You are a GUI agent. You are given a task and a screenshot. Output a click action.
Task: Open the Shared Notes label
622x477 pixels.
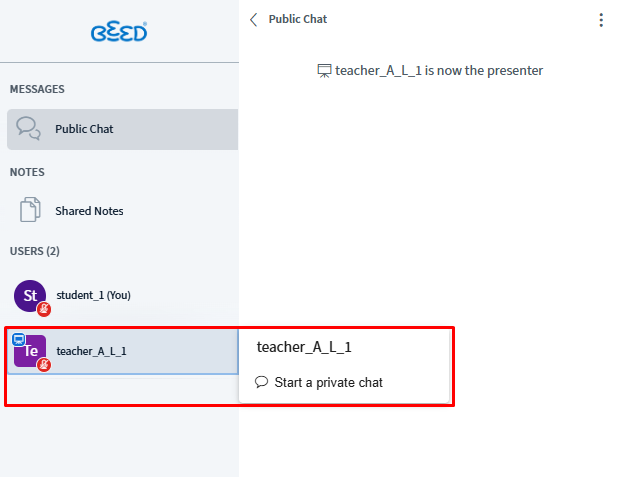(x=89, y=211)
